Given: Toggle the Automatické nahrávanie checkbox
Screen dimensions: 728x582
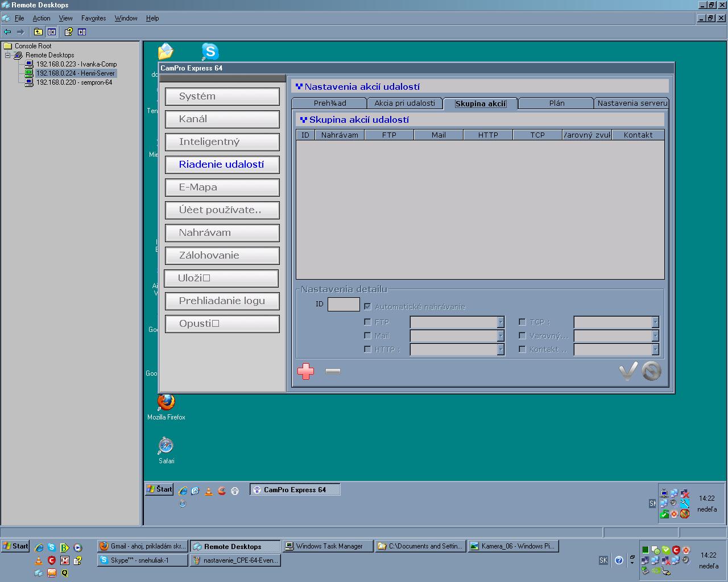Looking at the screenshot, I should [367, 306].
